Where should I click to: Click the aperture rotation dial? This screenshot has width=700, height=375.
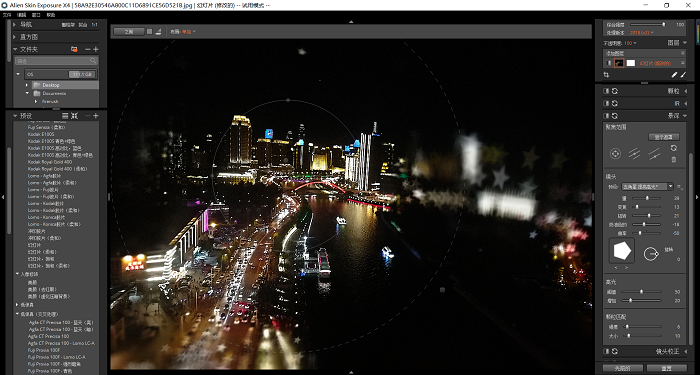coord(651,254)
